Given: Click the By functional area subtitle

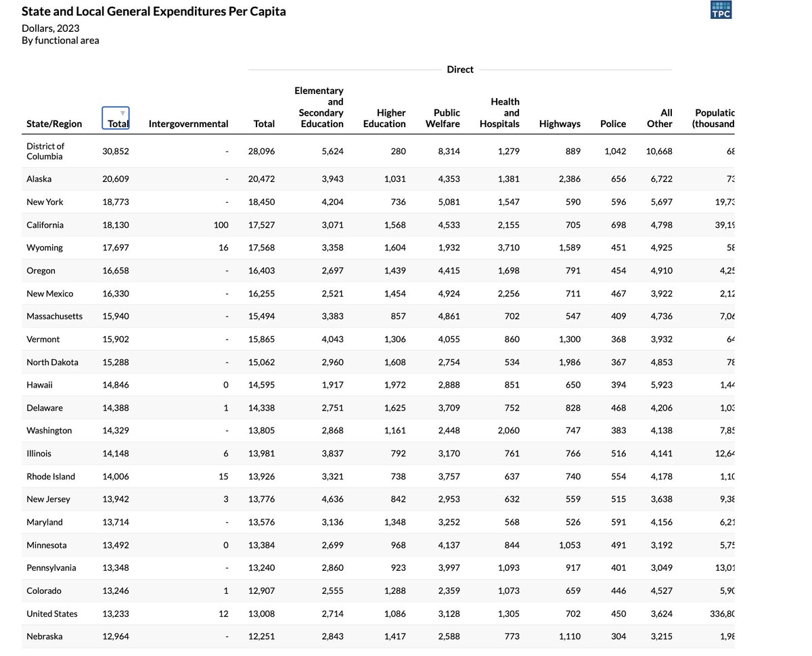Looking at the screenshot, I should coord(60,41).
